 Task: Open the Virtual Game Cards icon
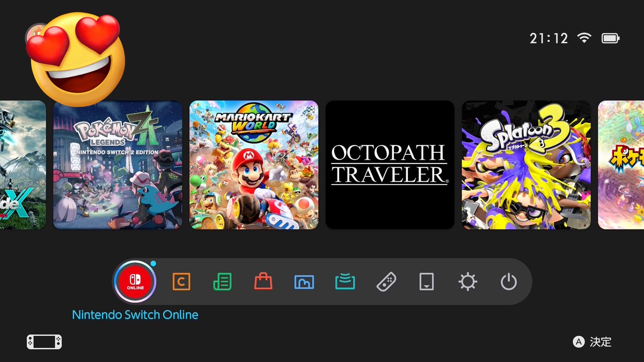427,282
